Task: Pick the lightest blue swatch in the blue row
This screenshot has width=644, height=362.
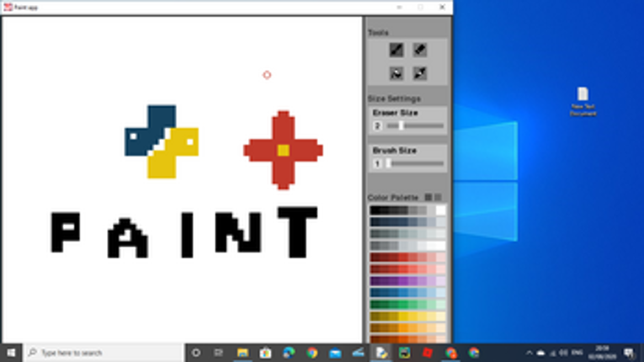Action: point(440,293)
